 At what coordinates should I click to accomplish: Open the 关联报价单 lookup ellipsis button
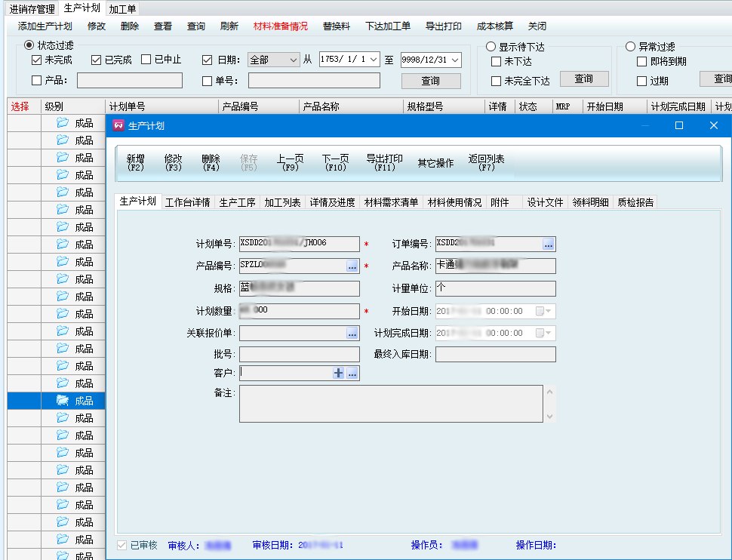click(x=352, y=333)
